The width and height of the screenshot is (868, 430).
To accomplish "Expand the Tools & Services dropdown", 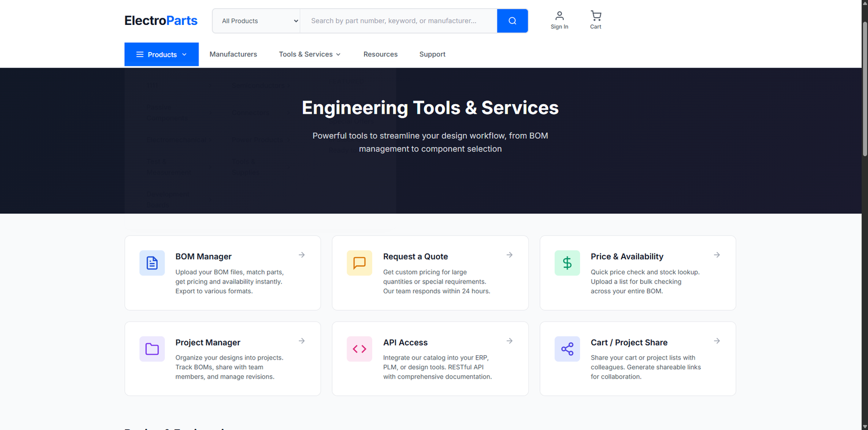I will click(x=310, y=55).
